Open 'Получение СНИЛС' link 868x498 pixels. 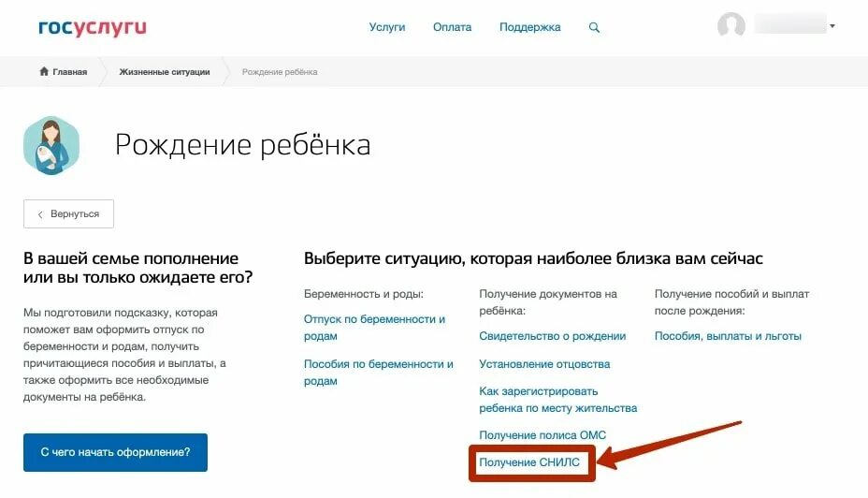(529, 462)
